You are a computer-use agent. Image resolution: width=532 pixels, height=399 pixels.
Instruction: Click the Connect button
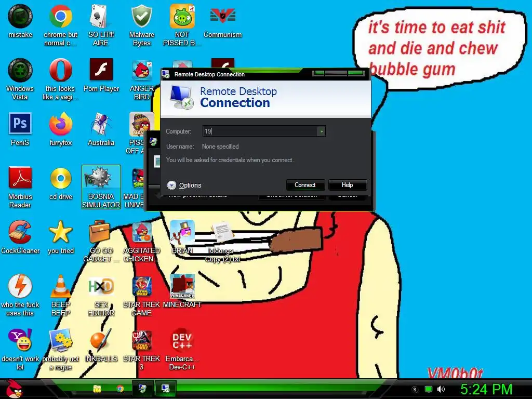point(305,185)
